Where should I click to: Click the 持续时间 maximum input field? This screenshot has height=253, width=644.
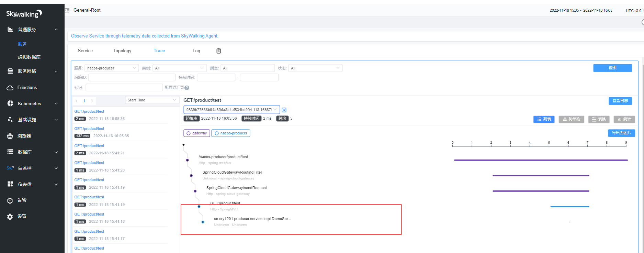coord(259,77)
